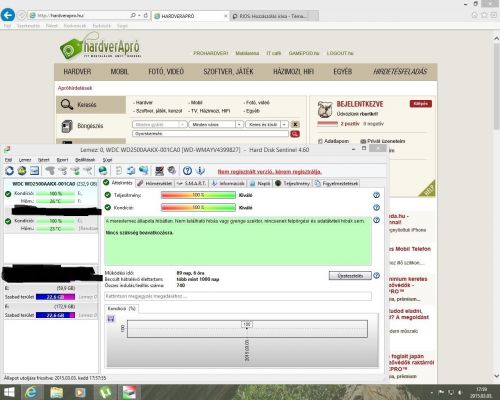Click the Kondíció 100% gradient bar
The width and height of the screenshot is (500, 400).
[x=198, y=208]
